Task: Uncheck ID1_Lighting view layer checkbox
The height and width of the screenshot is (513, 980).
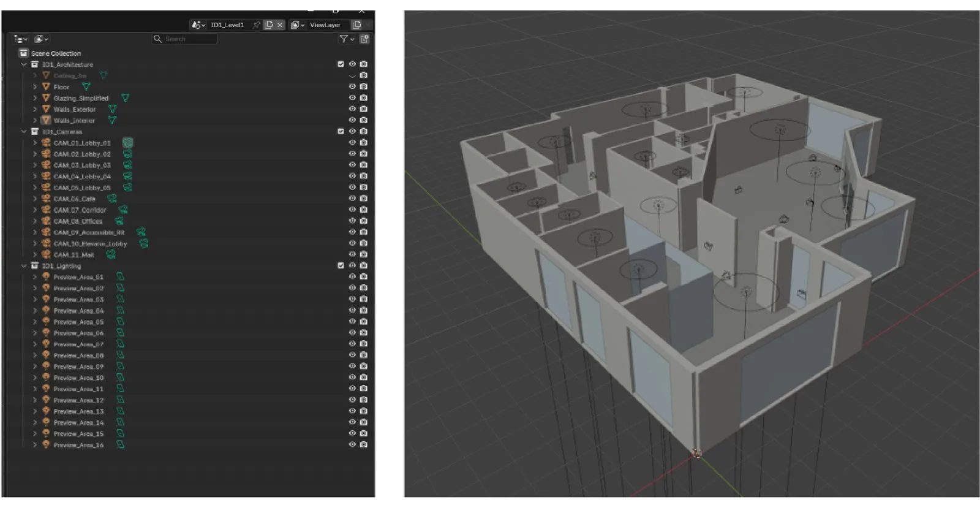Action: pos(341,265)
